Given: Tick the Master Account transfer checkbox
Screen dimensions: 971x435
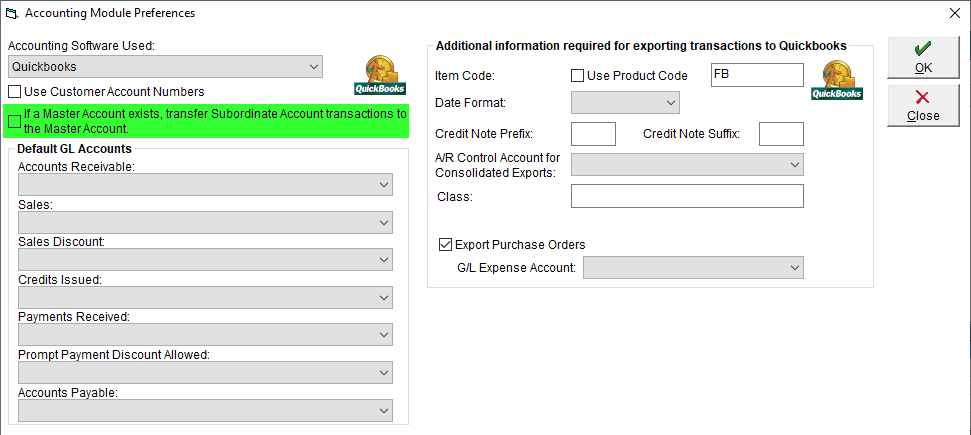Looking at the screenshot, I should tap(14, 121).
